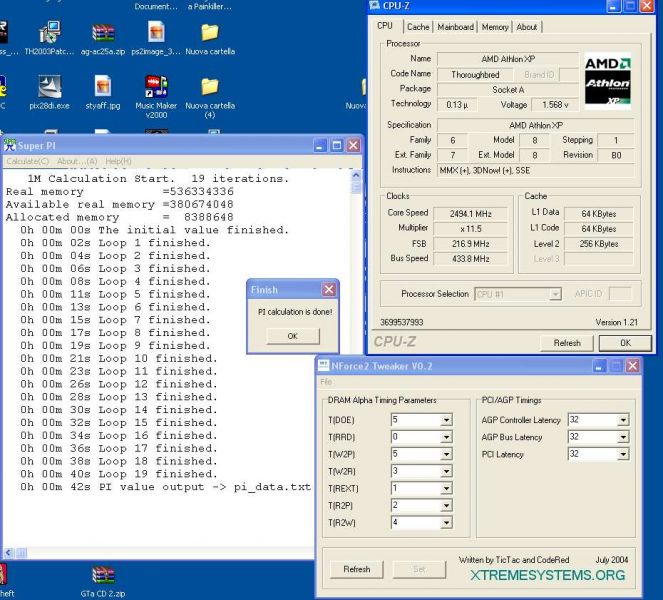Click the Core Speed value 2494.1 MHz
This screenshot has width=663, height=600.
click(470, 214)
